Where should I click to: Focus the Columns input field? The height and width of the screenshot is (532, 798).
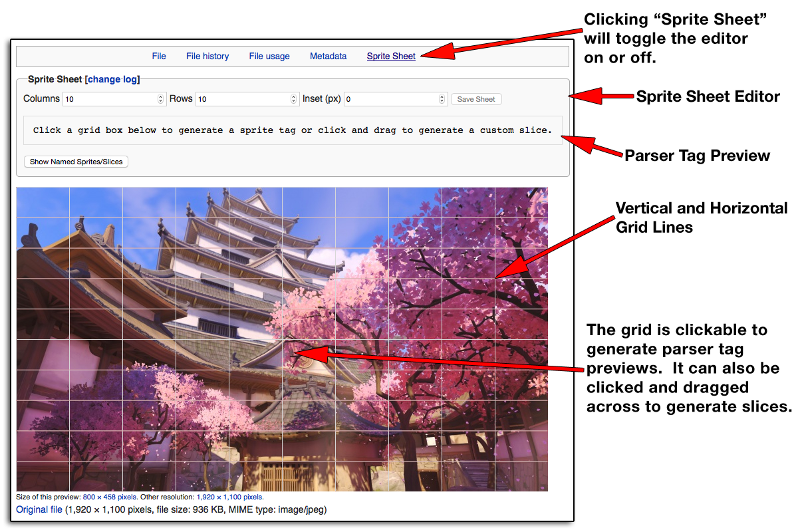(114, 99)
